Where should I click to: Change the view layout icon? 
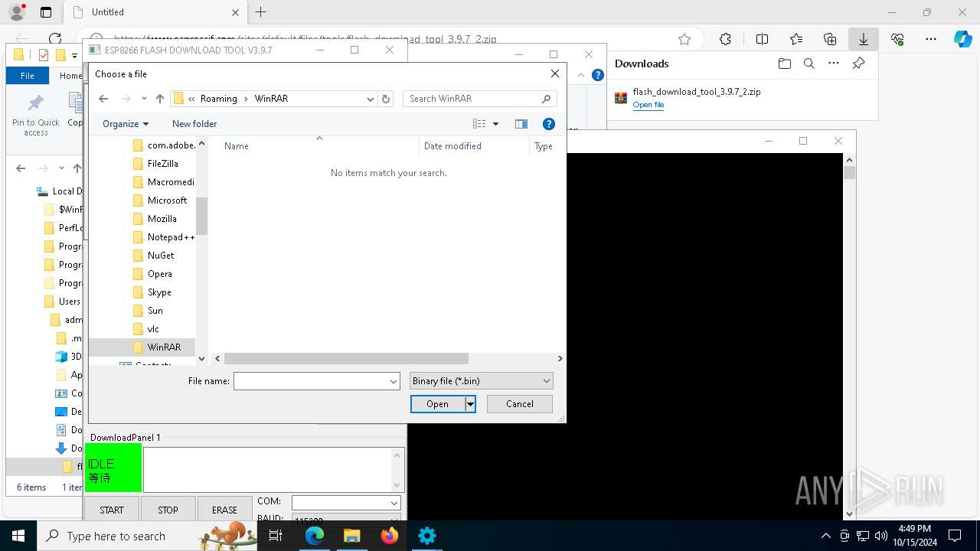pos(479,124)
